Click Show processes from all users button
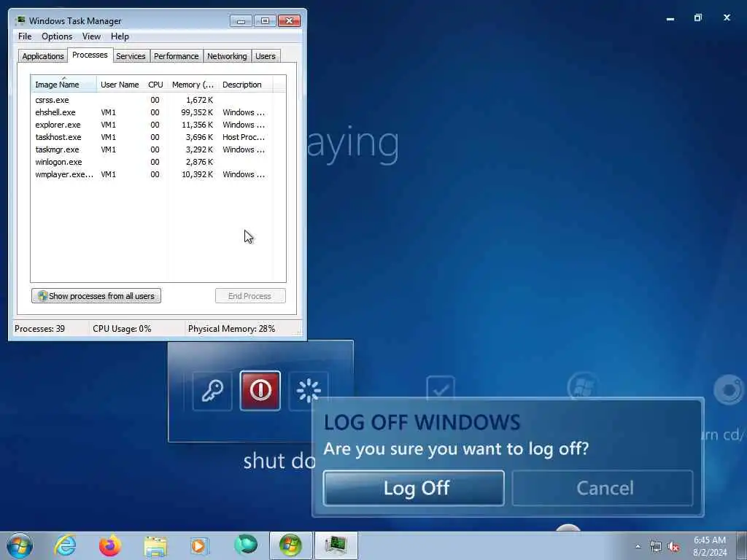This screenshot has width=747, height=560. [96, 296]
